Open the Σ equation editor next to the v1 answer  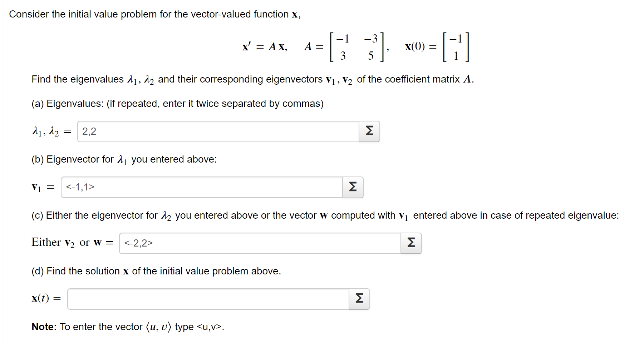[x=352, y=187]
